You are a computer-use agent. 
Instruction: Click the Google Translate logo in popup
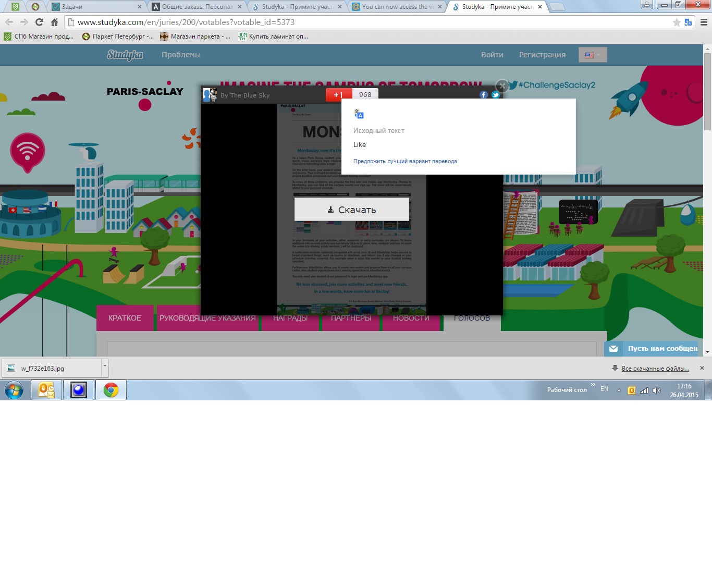click(359, 114)
